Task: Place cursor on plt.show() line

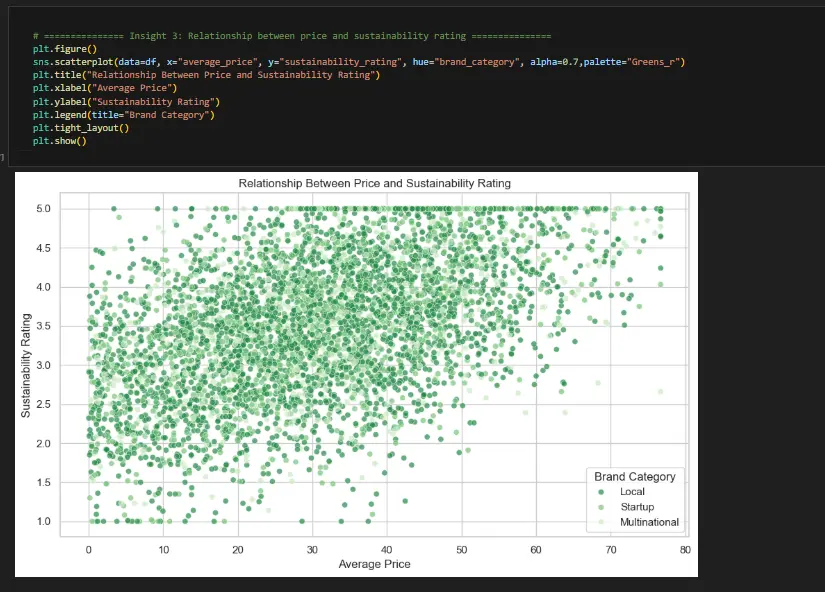Action: (60, 141)
